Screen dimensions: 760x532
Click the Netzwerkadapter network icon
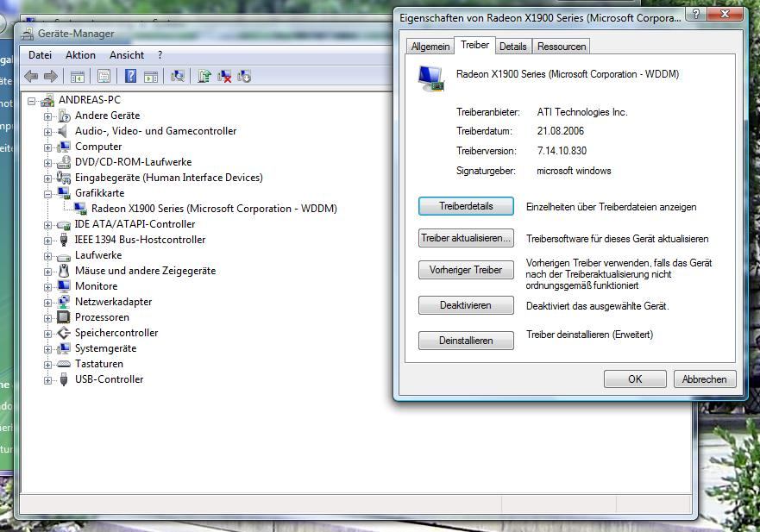coord(64,302)
